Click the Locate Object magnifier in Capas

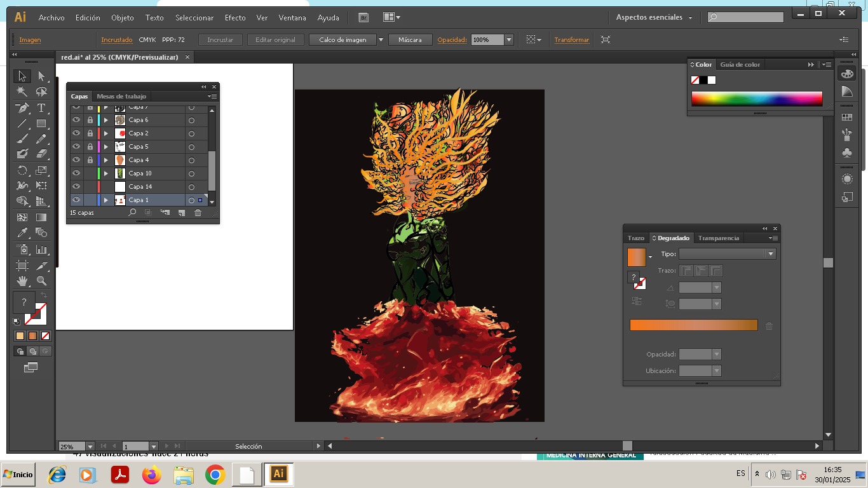pyautogui.click(x=132, y=213)
